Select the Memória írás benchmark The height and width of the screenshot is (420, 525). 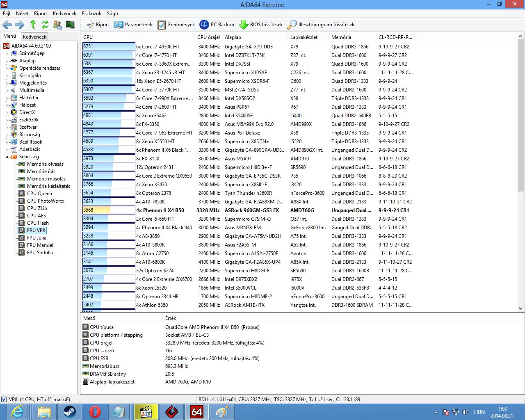(41, 171)
